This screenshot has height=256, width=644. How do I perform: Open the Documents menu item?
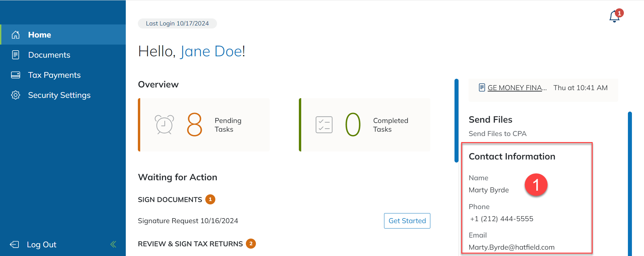tap(49, 55)
